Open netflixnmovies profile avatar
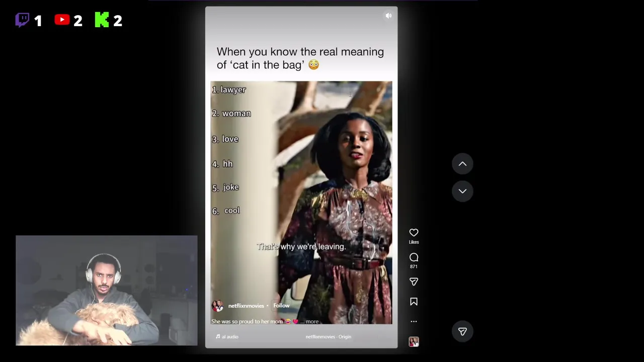 point(217,306)
